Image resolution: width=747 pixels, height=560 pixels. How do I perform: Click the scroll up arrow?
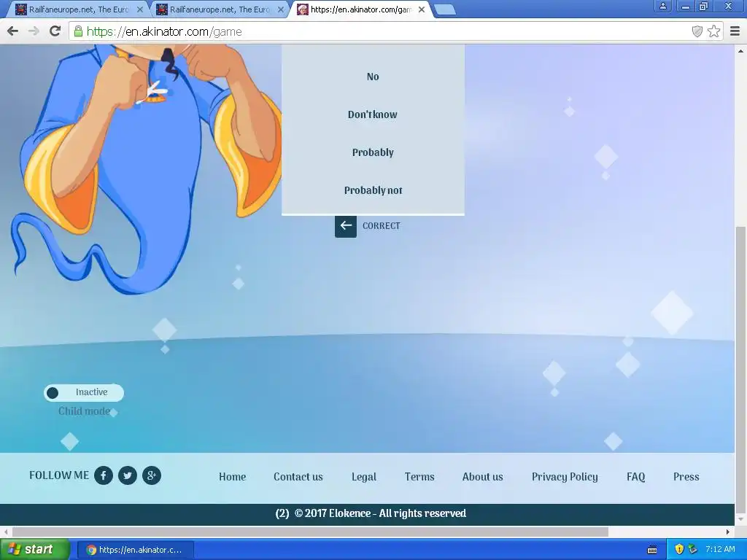click(x=741, y=50)
